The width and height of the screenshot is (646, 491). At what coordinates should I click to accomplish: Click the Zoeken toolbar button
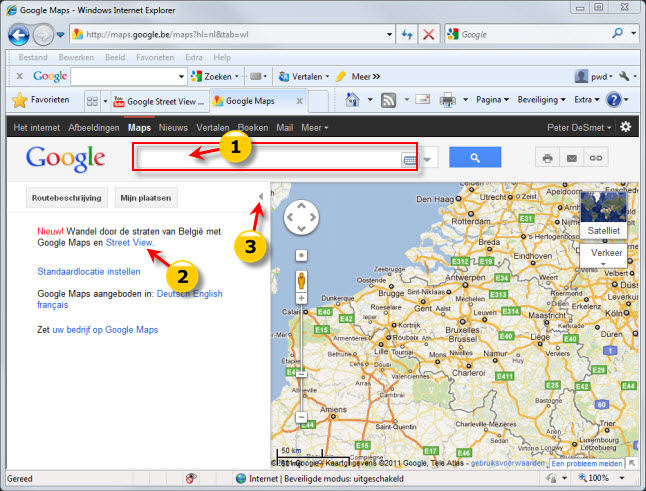(x=215, y=77)
